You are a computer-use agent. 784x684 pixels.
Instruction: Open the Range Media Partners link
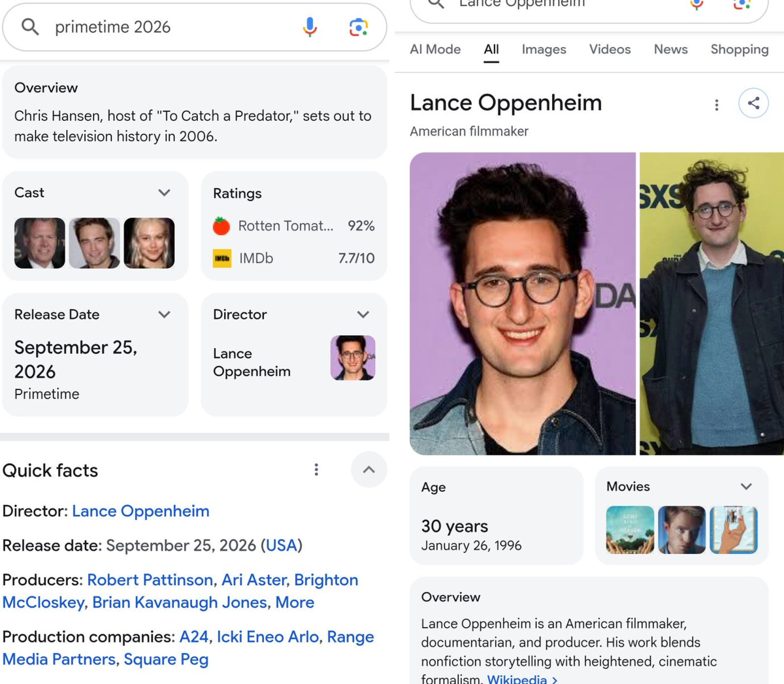coord(188,647)
